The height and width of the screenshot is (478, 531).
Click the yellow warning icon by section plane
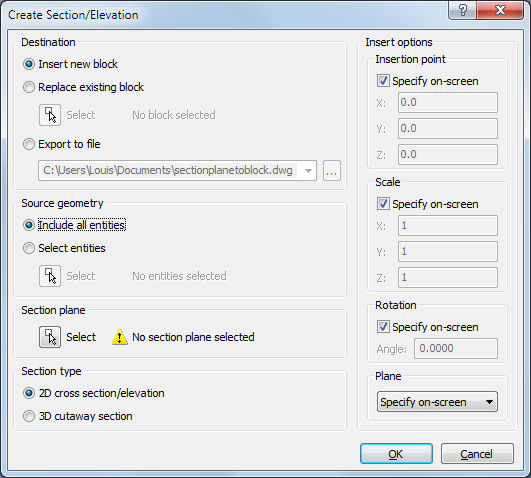(x=120, y=337)
